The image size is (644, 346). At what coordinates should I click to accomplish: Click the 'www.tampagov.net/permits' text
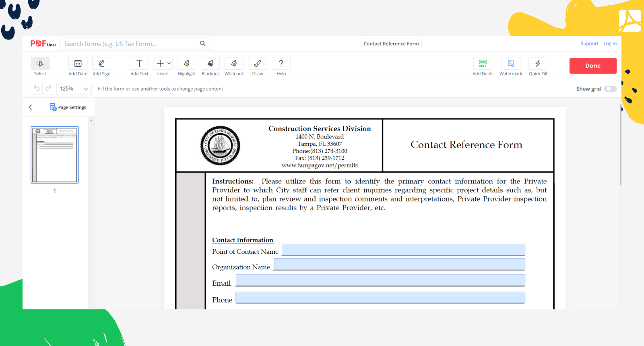pyautogui.click(x=320, y=165)
